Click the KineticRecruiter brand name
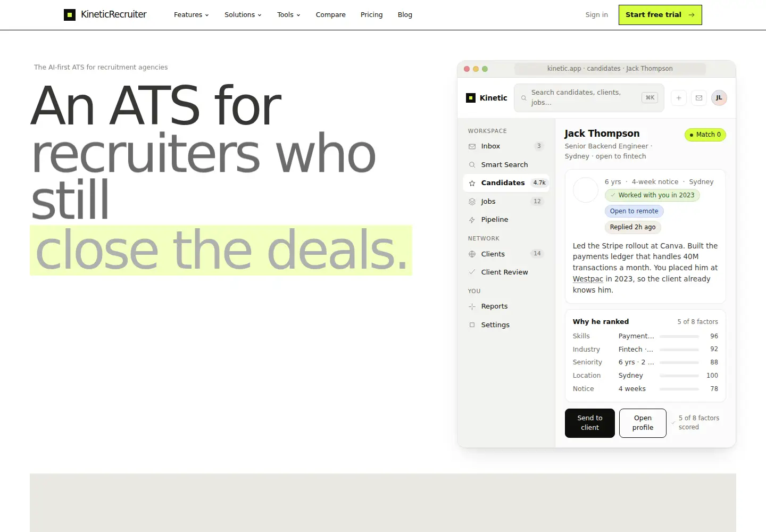 click(x=114, y=15)
